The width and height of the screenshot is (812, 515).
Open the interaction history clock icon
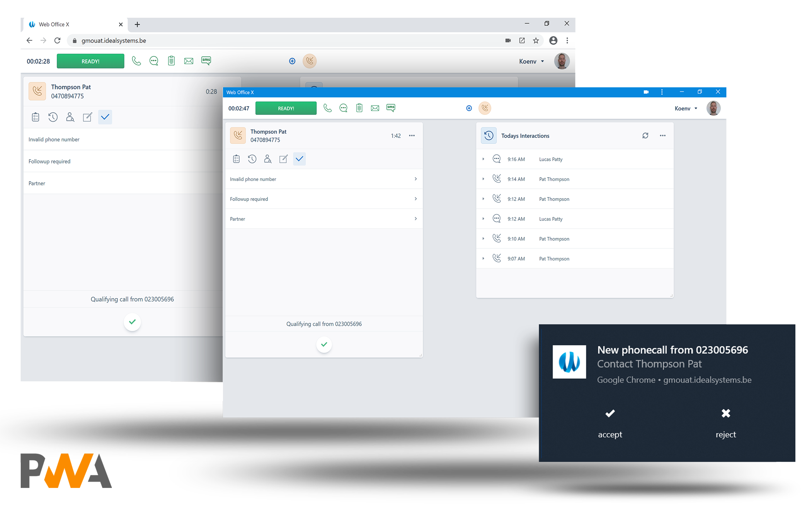pos(252,159)
